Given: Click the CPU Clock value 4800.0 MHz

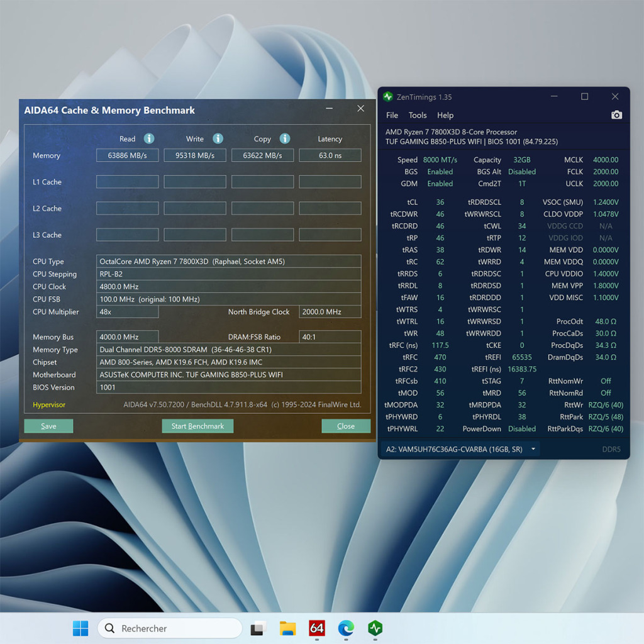Looking at the screenshot, I should pyautogui.click(x=229, y=287).
